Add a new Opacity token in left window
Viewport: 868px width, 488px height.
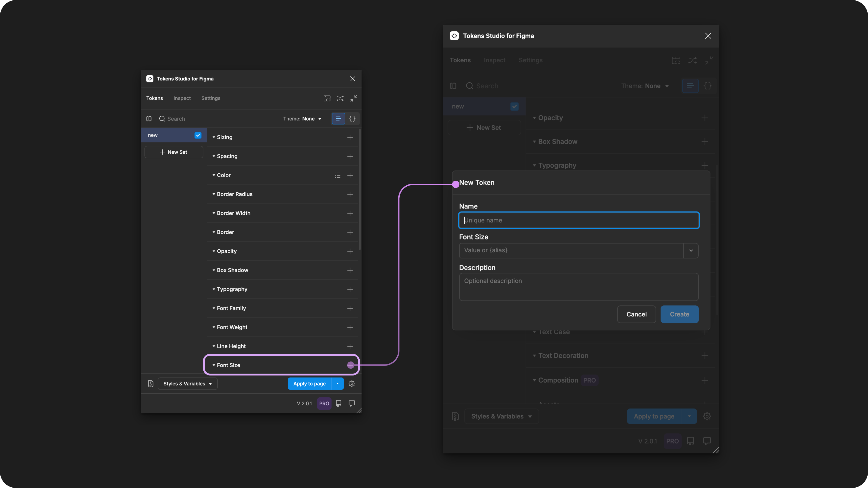click(350, 251)
